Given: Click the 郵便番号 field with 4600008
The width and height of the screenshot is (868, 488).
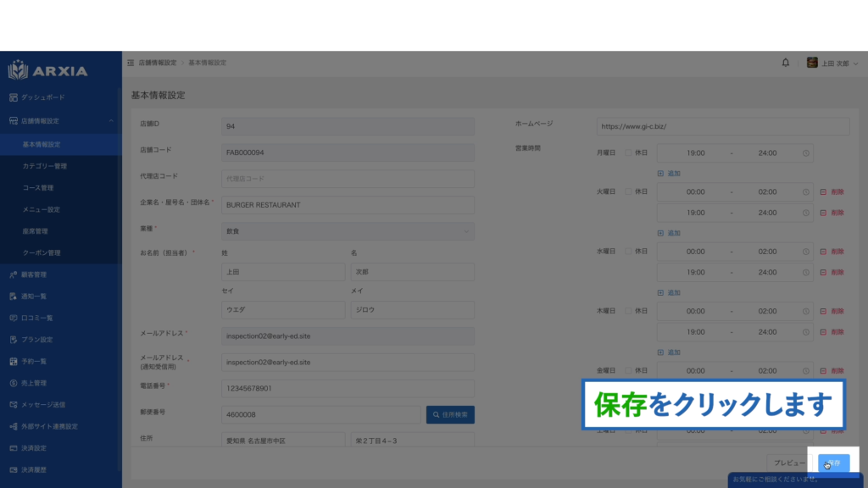Looking at the screenshot, I should point(321,414).
